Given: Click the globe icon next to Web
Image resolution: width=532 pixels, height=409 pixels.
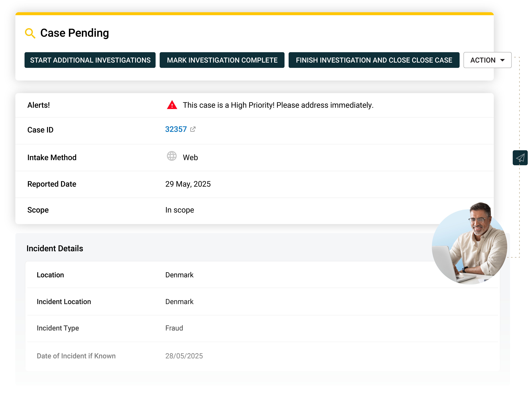Looking at the screenshot, I should (x=172, y=156).
